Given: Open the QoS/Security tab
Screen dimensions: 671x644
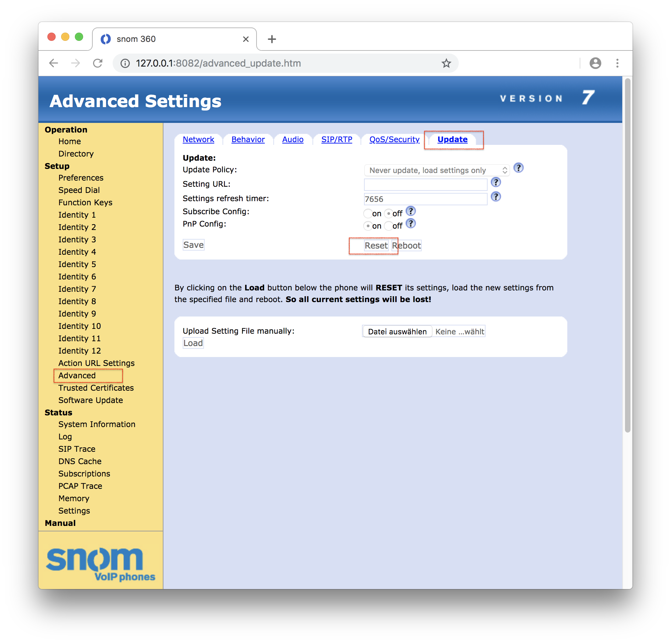Looking at the screenshot, I should click(x=394, y=139).
